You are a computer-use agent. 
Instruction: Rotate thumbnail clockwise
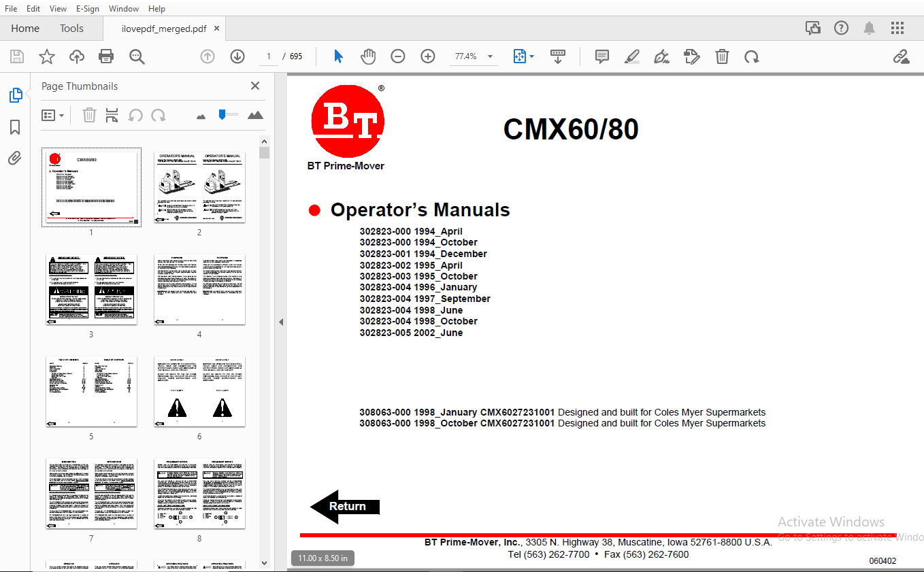point(159,115)
